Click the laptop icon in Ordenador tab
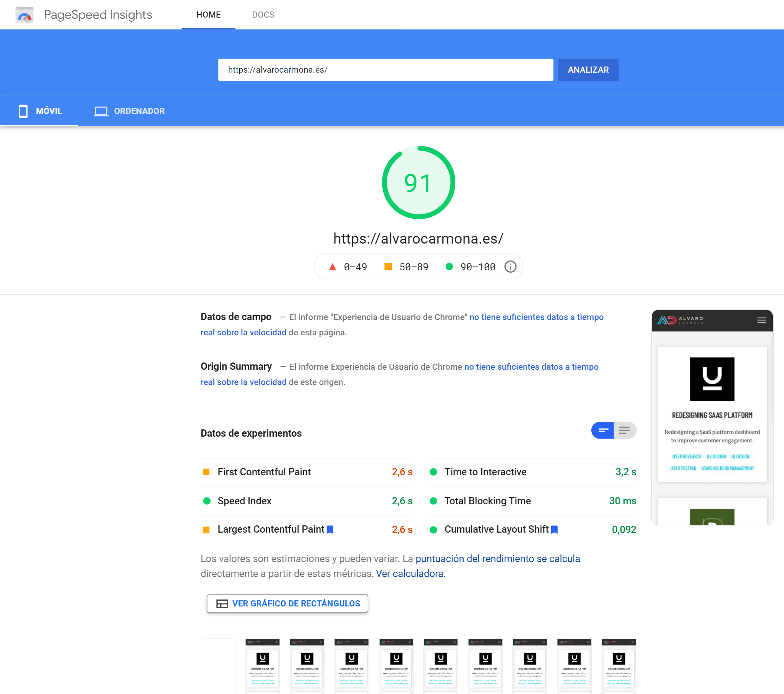 [101, 111]
